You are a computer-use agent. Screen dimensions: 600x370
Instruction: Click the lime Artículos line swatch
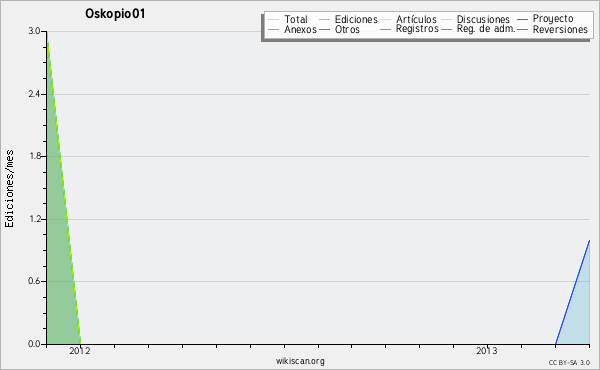click(385, 20)
